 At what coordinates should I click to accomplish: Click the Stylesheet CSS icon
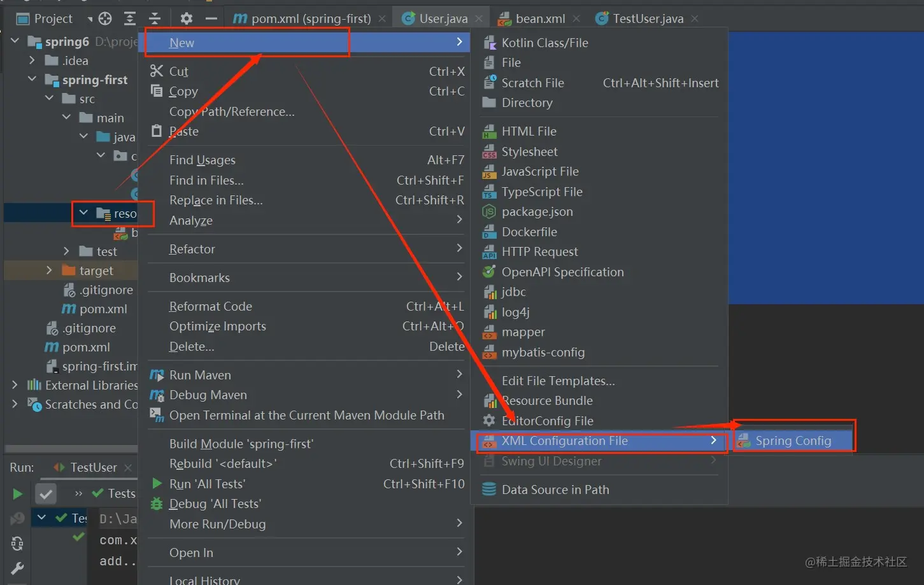(489, 152)
